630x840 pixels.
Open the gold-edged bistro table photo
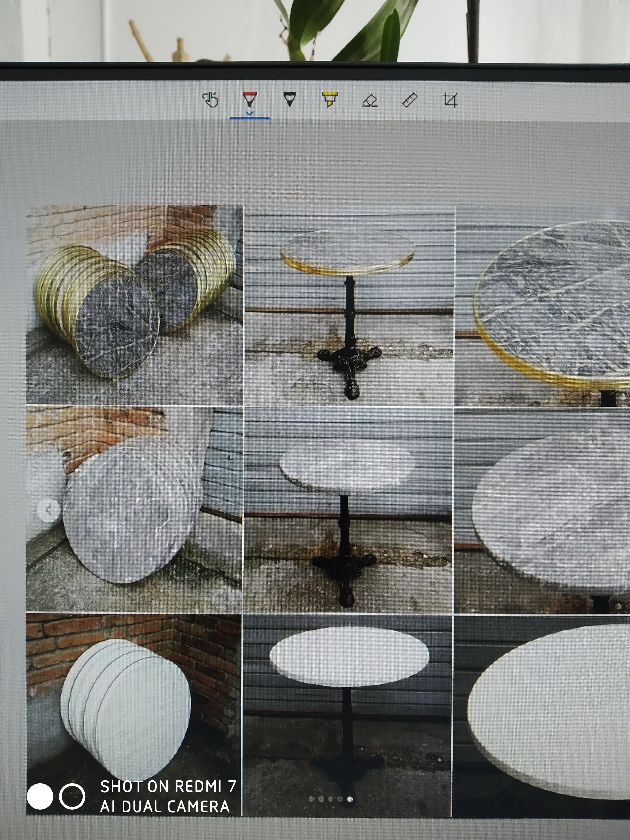pos(349,304)
